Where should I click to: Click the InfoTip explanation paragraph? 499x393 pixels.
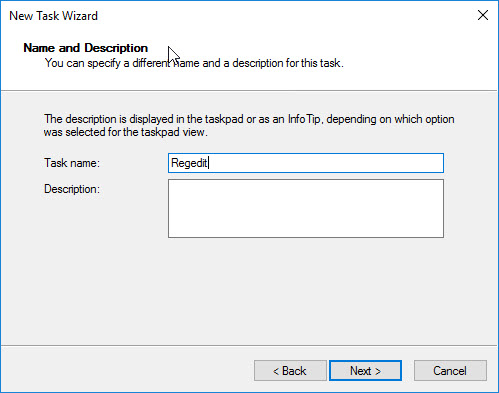pos(249,125)
